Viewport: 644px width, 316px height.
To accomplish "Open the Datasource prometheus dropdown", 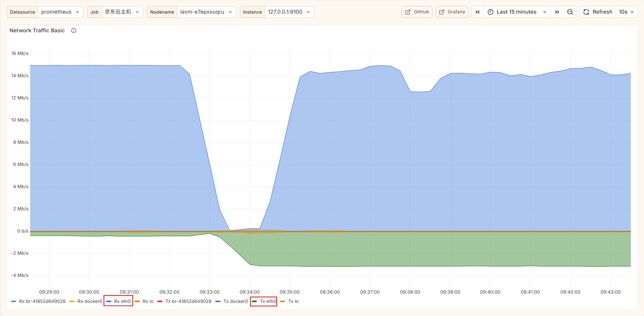I will pos(60,12).
